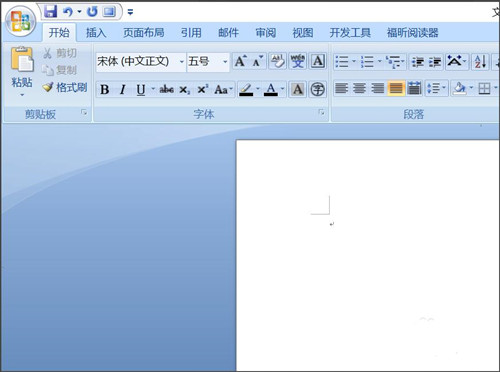
Task: Open the Office button menu
Action: coord(20,21)
